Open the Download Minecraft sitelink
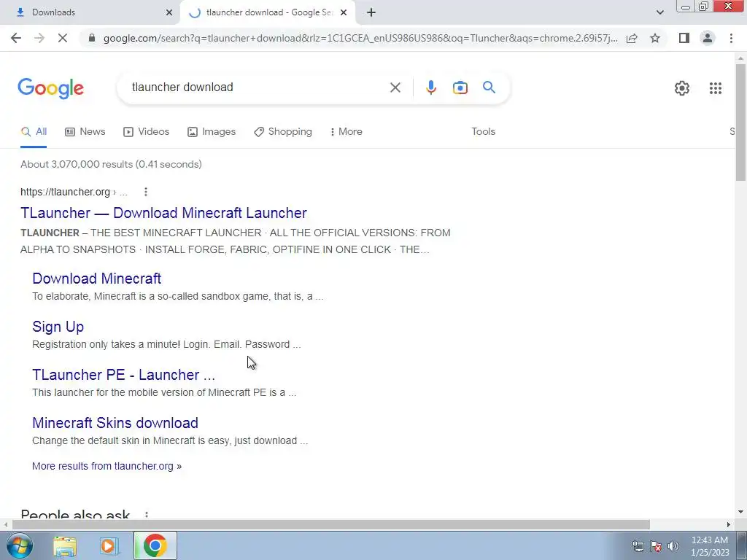The height and width of the screenshot is (560, 747). point(97,279)
